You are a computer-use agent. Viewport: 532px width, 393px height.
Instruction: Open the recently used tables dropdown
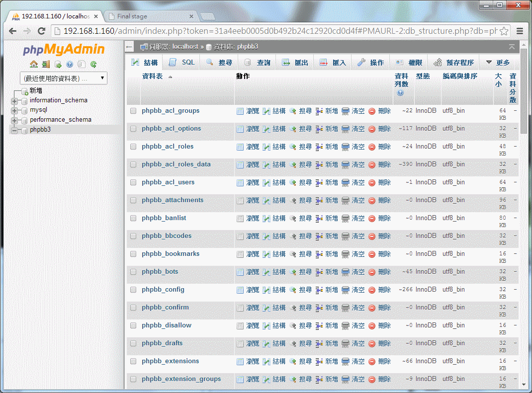click(64, 79)
